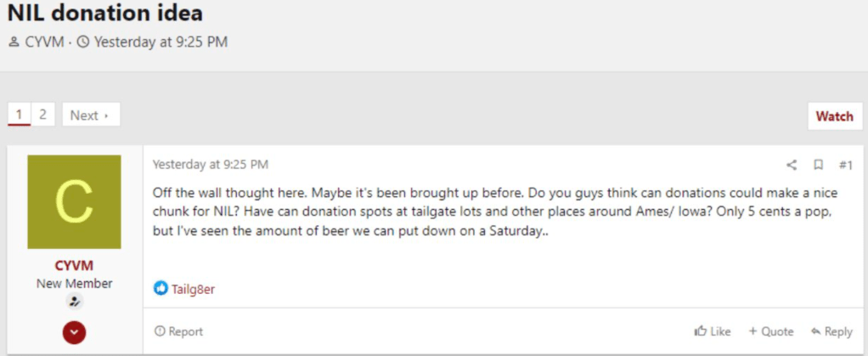Click the olive C avatar image

(74, 201)
